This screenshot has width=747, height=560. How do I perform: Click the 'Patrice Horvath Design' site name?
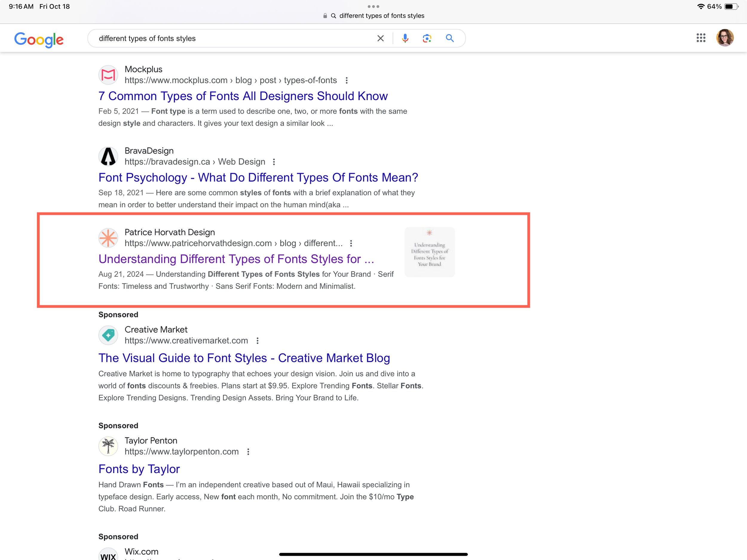169,232
